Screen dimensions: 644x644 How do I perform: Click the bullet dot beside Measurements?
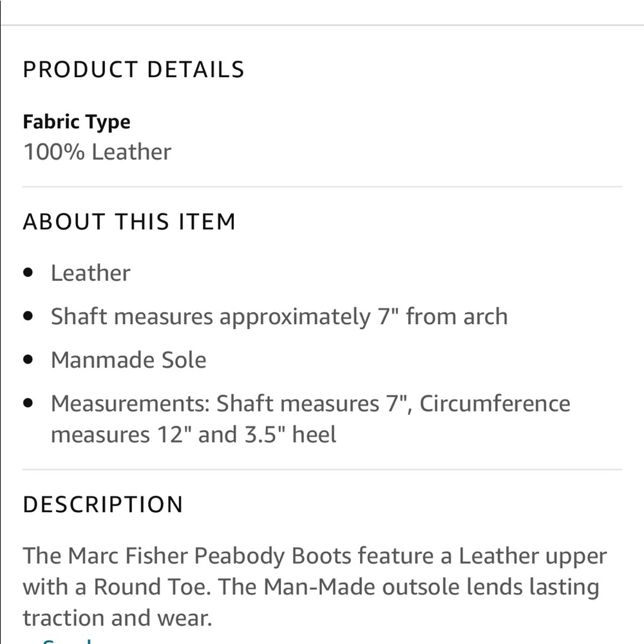coord(28,404)
